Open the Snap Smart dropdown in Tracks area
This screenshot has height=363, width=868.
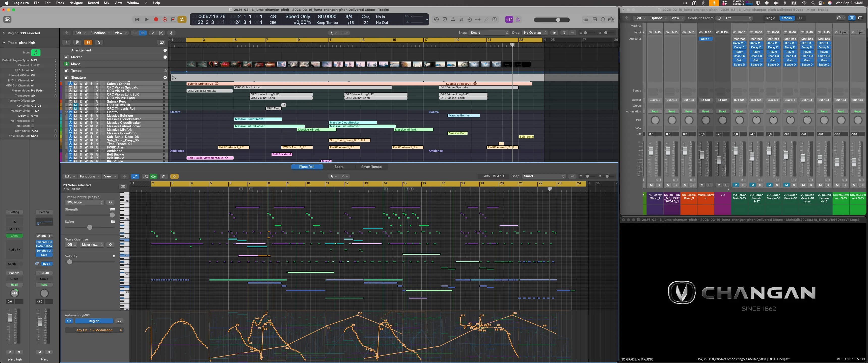pyautogui.click(x=489, y=33)
